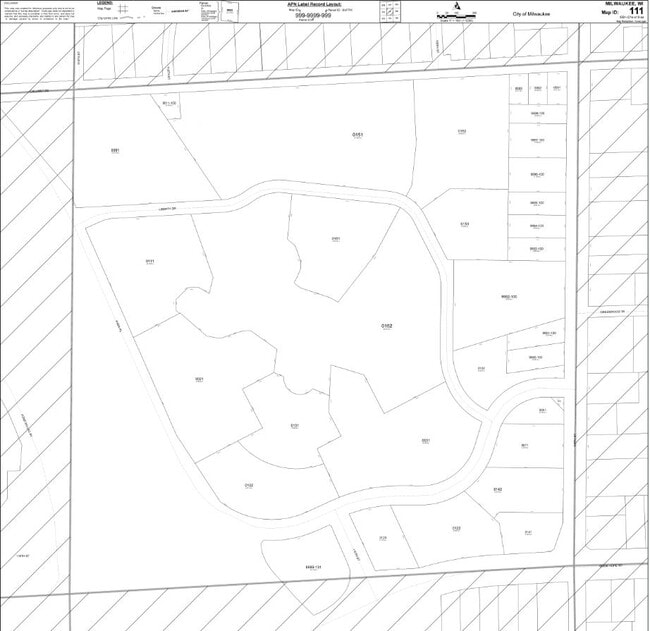Screen dimensions: 650x631
Task: Select the Map ID 111 number
Action: click(636, 13)
